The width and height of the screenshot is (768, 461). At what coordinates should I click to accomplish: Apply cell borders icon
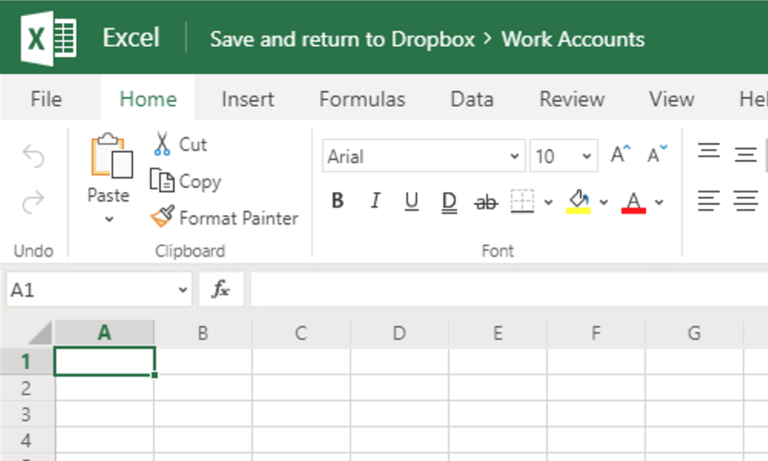522,201
